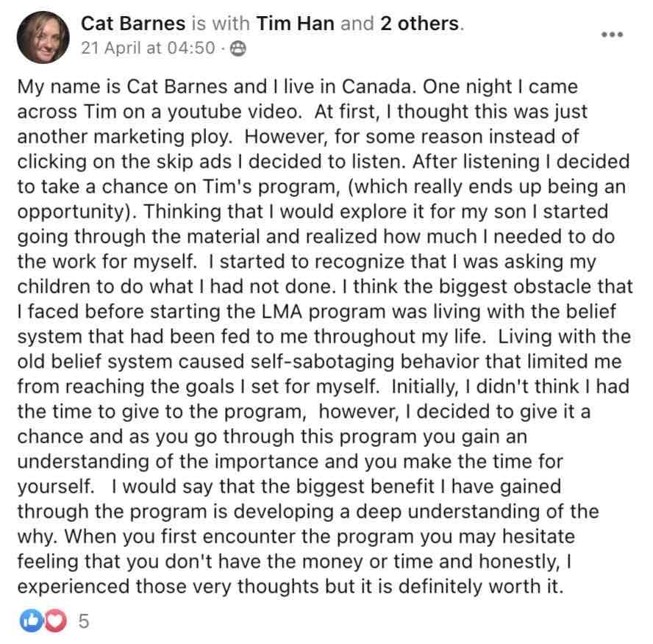Open the tagged Tim Han profile link
Screen dimensions: 653x644
click(296, 24)
